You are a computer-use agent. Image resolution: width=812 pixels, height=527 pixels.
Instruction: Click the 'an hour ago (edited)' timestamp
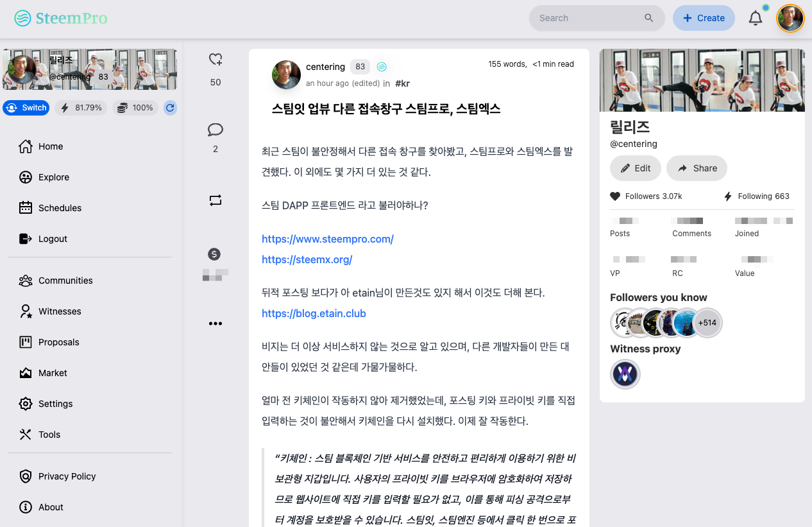tap(343, 83)
